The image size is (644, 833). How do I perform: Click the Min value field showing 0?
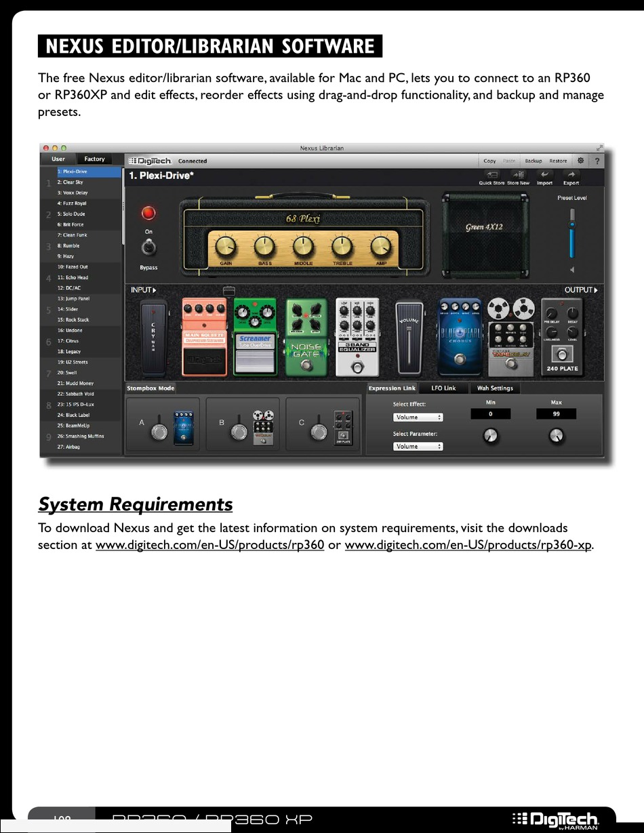(x=490, y=413)
